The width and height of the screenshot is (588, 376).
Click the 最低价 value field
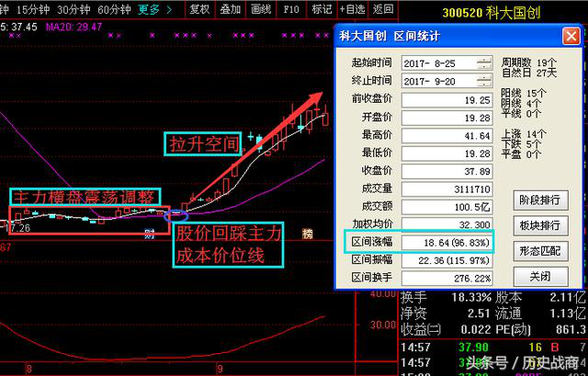click(x=447, y=154)
